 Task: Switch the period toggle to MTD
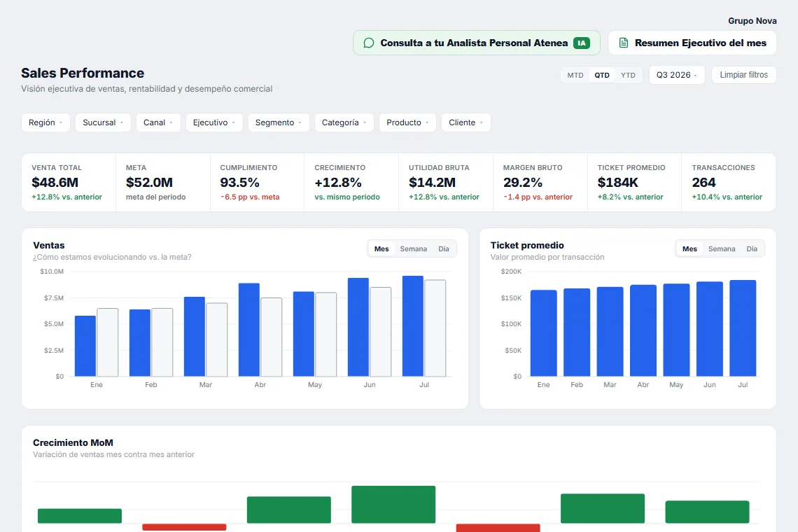click(575, 76)
